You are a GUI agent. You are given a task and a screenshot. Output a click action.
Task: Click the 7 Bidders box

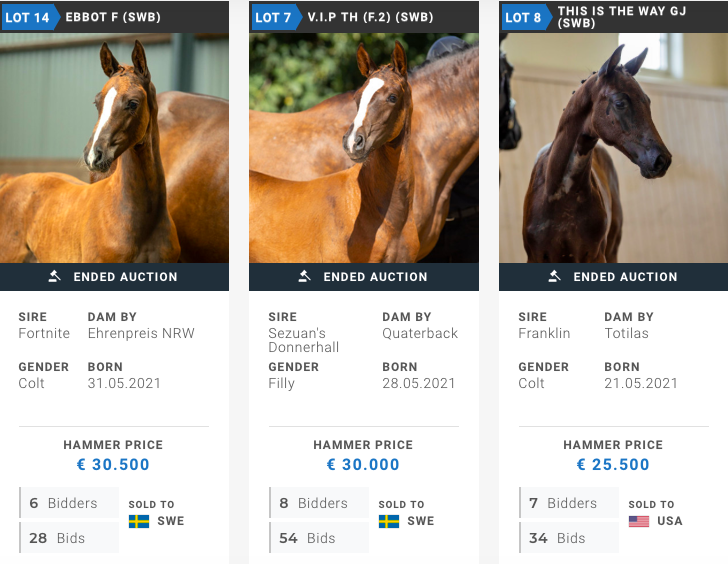(x=569, y=503)
